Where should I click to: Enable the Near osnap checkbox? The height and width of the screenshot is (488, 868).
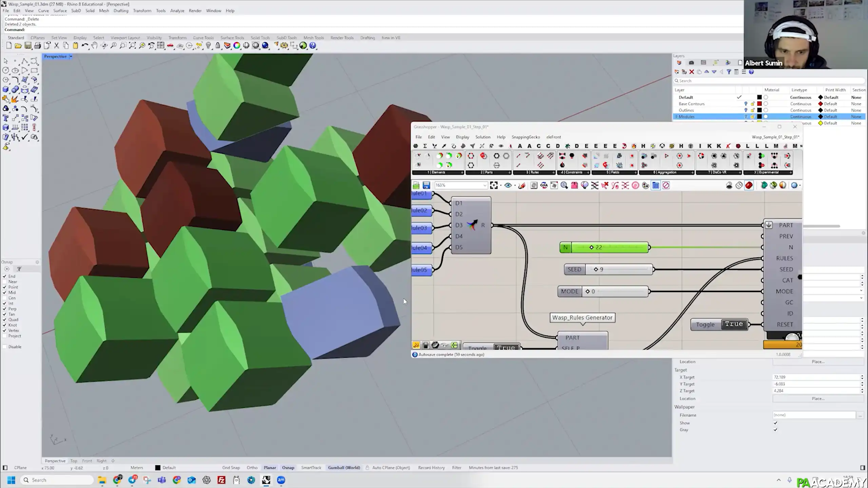tap(4, 281)
